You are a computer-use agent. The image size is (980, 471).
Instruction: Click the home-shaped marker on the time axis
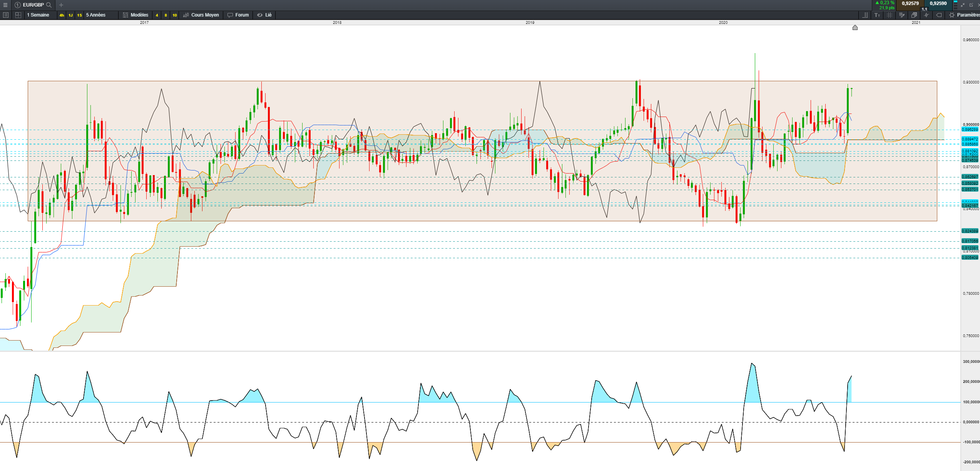pyautogui.click(x=855, y=27)
